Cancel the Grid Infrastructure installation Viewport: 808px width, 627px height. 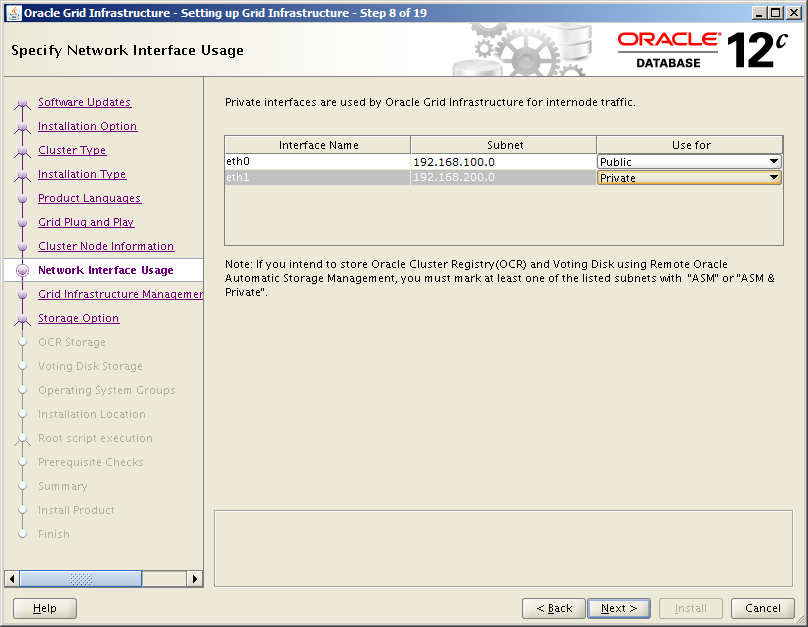coord(762,608)
